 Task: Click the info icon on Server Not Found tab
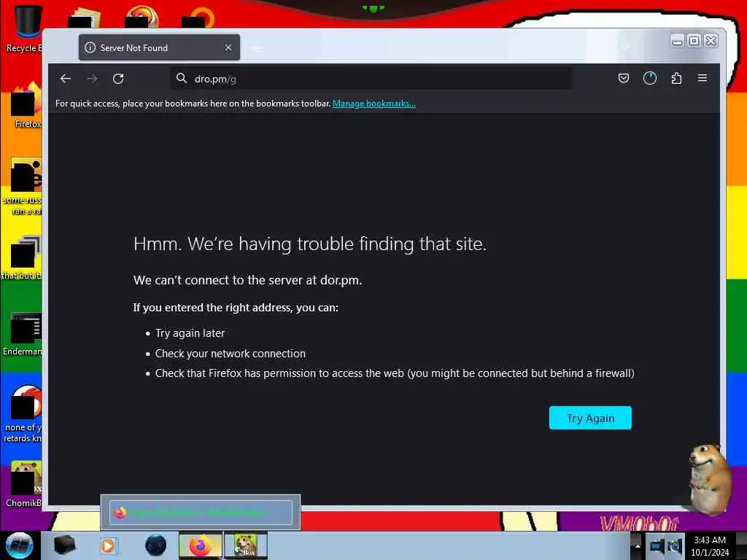[x=90, y=47]
